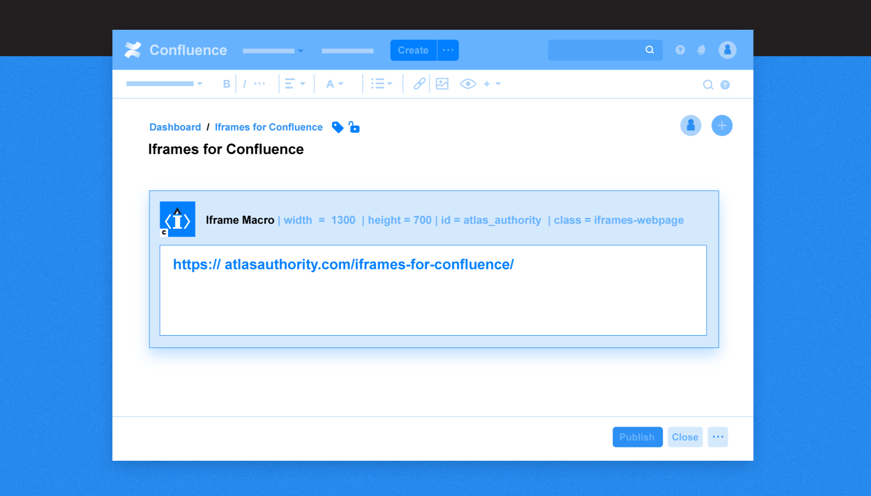This screenshot has width=871, height=496.
Task: Click the width = 1300 parameter
Action: (x=319, y=221)
